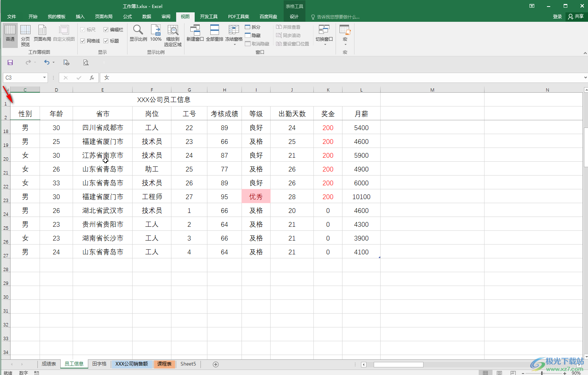This screenshot has width=588, height=375.
Task: Collapse the ribbon arrow
Action: [585, 53]
